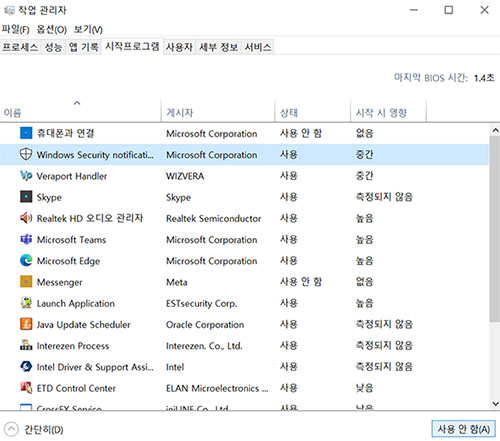This screenshot has width=500, height=441.
Task: Click the Oracle Corporation publisher cell
Action: point(205,325)
